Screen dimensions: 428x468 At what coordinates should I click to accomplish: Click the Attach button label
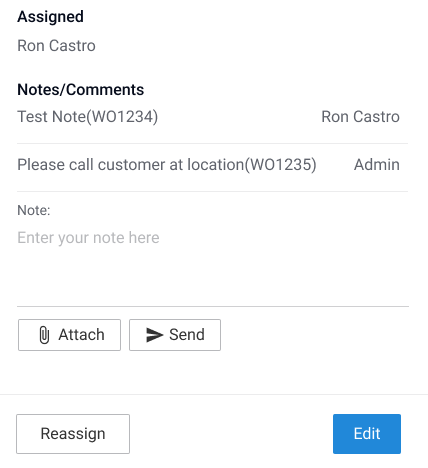81,335
